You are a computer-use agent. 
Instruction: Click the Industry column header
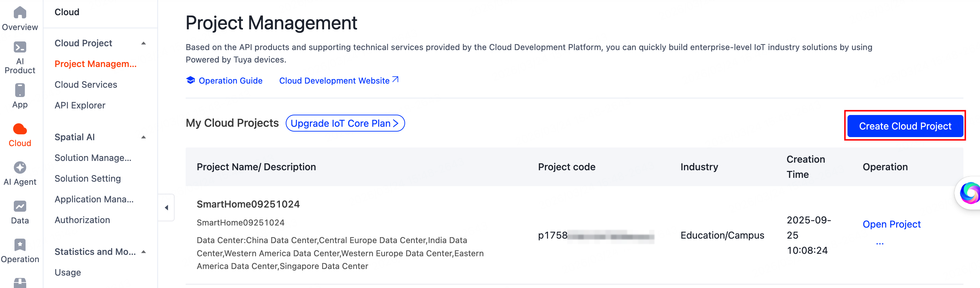pos(699,167)
